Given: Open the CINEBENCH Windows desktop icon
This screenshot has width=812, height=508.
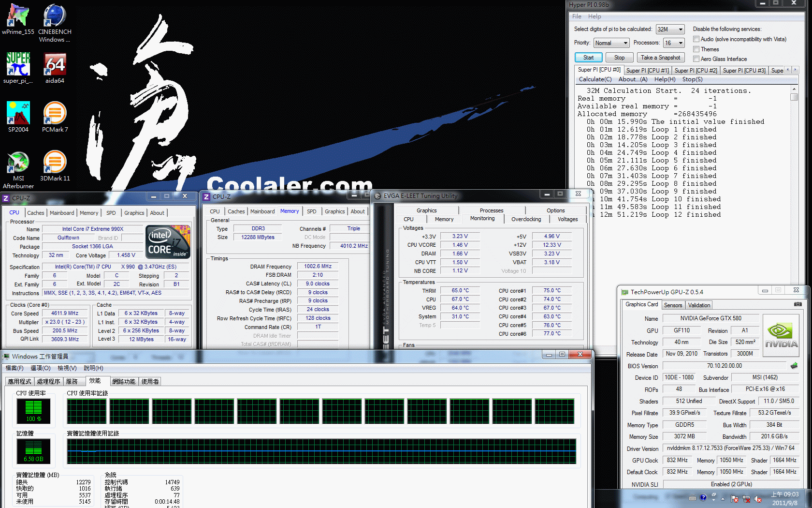Looking at the screenshot, I should pos(55,23).
